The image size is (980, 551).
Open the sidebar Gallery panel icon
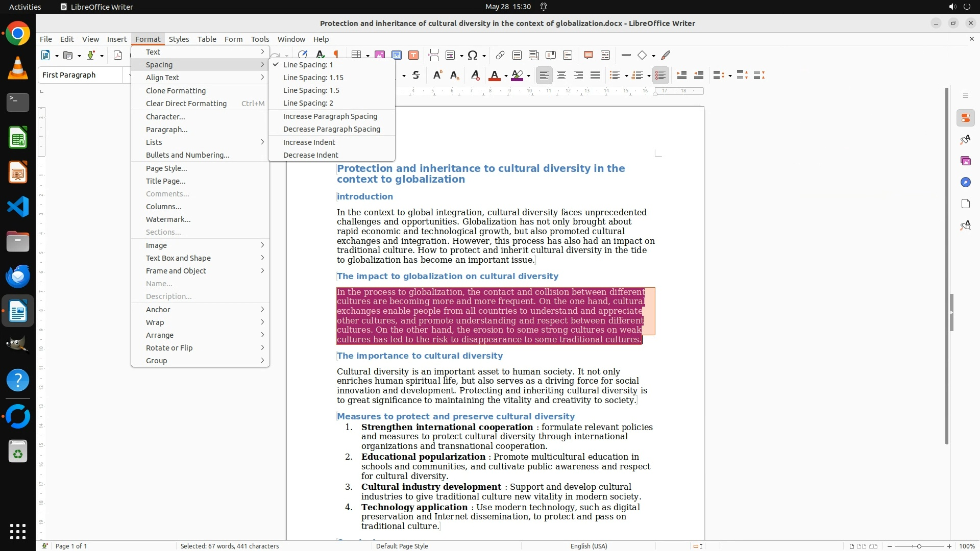[x=965, y=161]
